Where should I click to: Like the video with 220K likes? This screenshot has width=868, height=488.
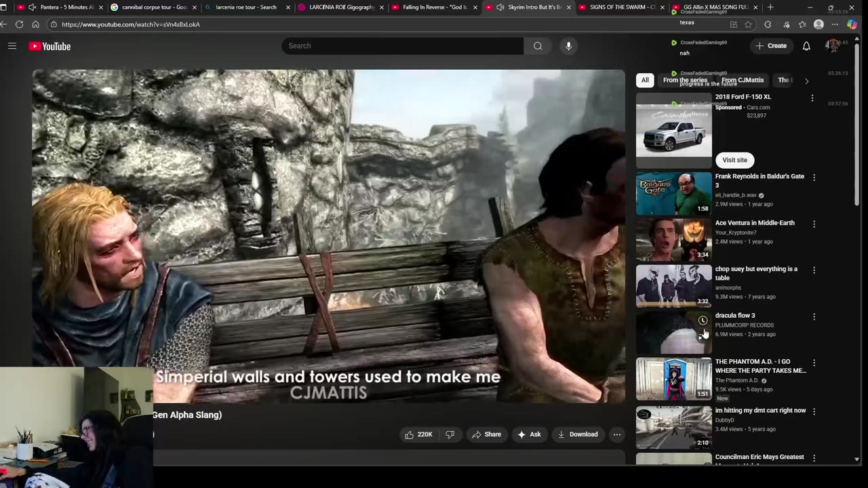(418, 434)
